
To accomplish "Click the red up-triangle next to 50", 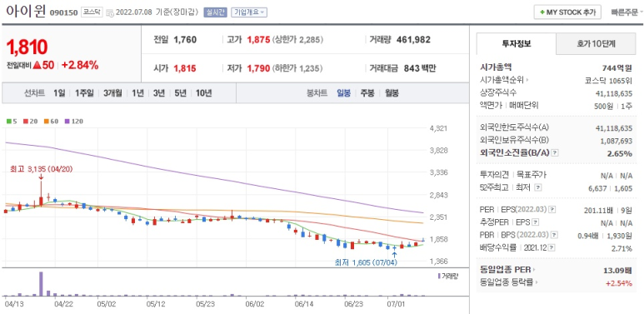I will click(36, 65).
